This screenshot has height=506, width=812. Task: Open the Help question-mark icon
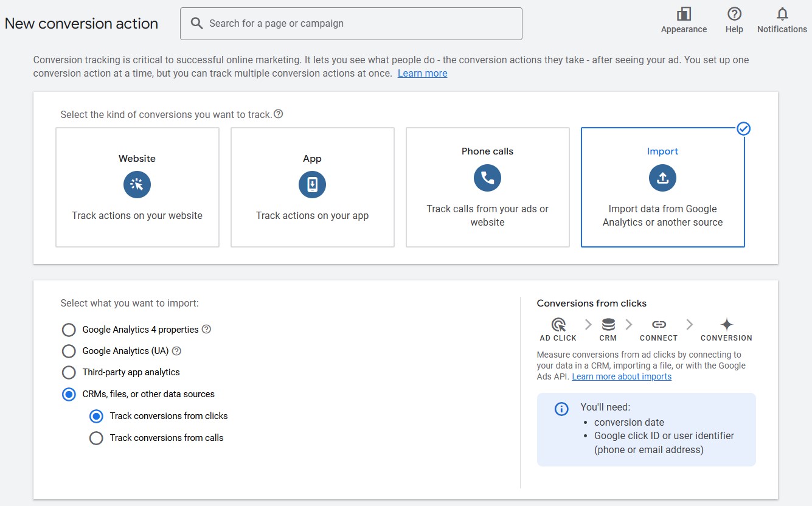[734, 14]
